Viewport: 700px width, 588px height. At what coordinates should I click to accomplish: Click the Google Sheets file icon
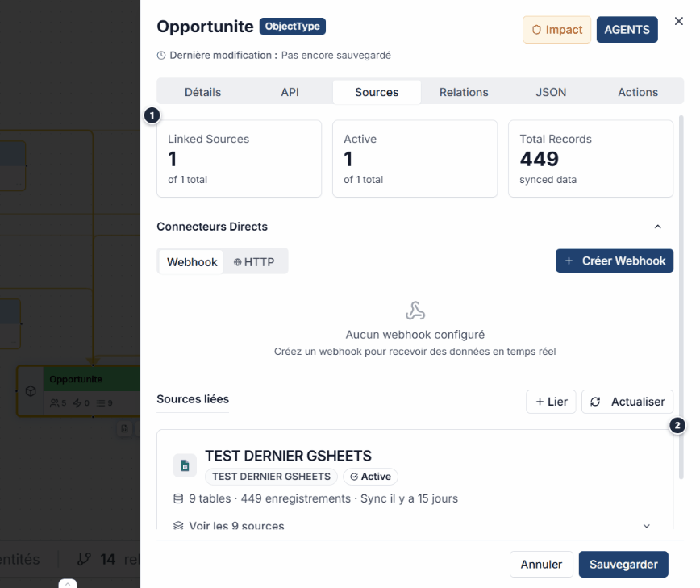[185, 465]
